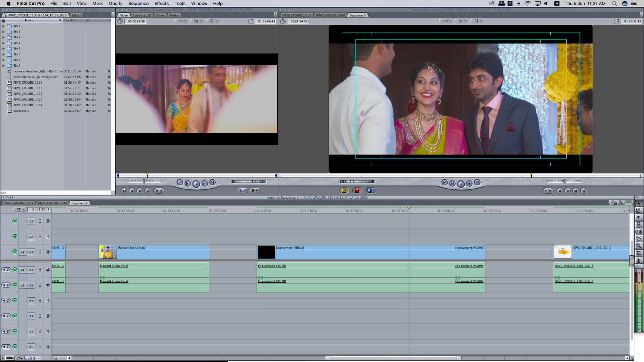Open the Sequence menu
This screenshot has height=362, width=644.
pyautogui.click(x=138, y=4)
